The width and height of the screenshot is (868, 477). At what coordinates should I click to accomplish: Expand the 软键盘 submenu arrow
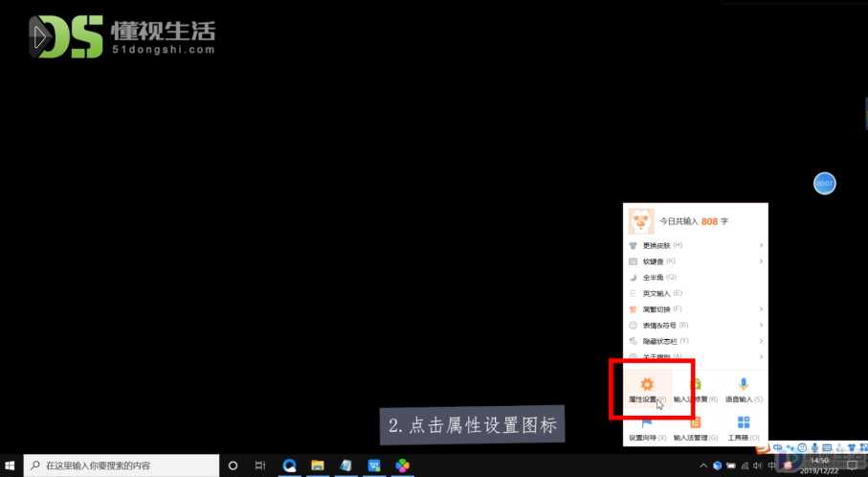coord(761,261)
